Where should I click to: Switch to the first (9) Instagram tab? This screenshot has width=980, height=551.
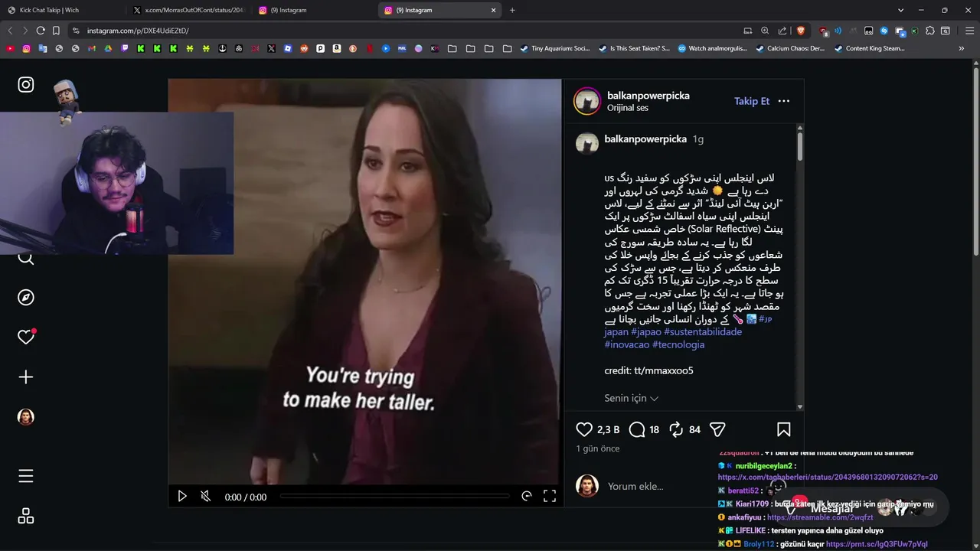314,10
